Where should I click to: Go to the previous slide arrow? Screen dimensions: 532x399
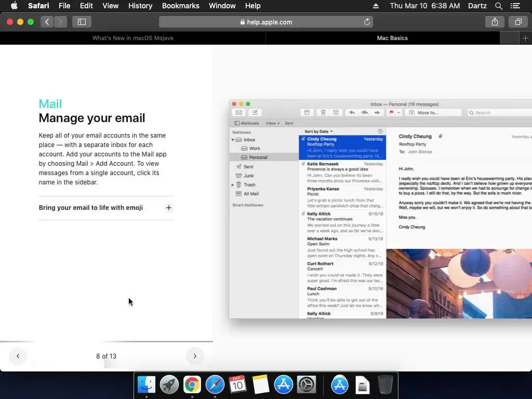coord(18,356)
